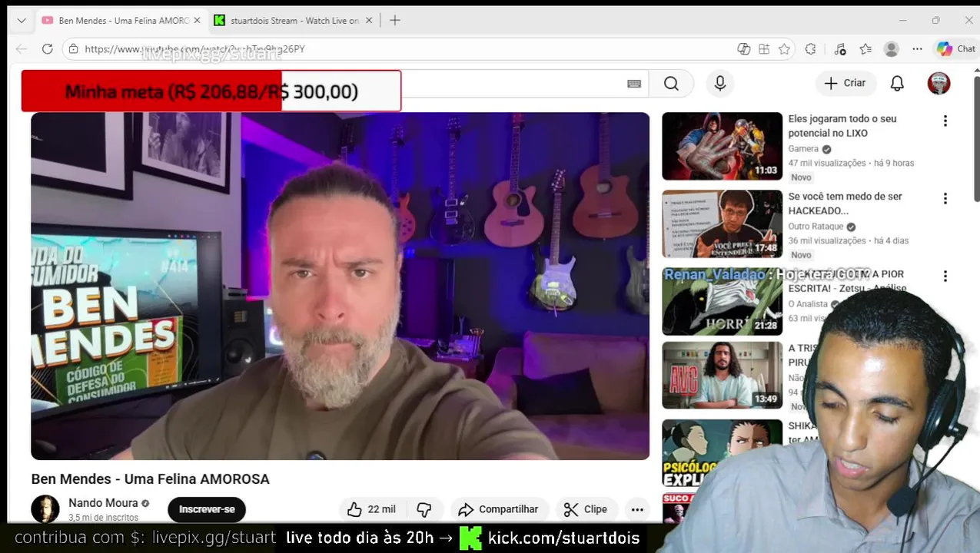Open thumbnail of HACKEADO video 17:48
The width and height of the screenshot is (980, 553).
point(722,224)
